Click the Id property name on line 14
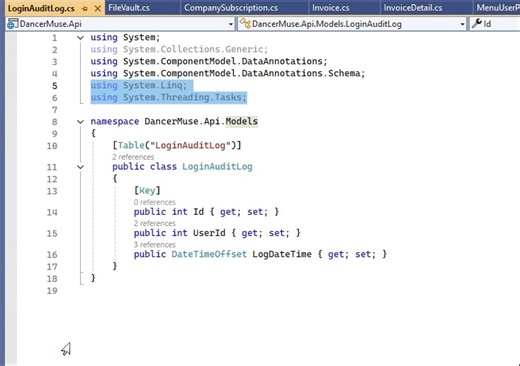 198,212
